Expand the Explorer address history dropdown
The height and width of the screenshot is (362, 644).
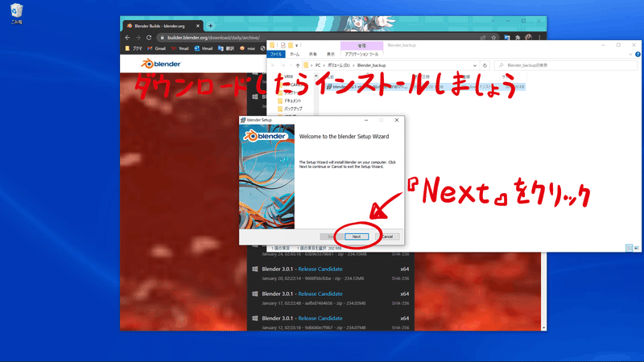pyautogui.click(x=475, y=65)
